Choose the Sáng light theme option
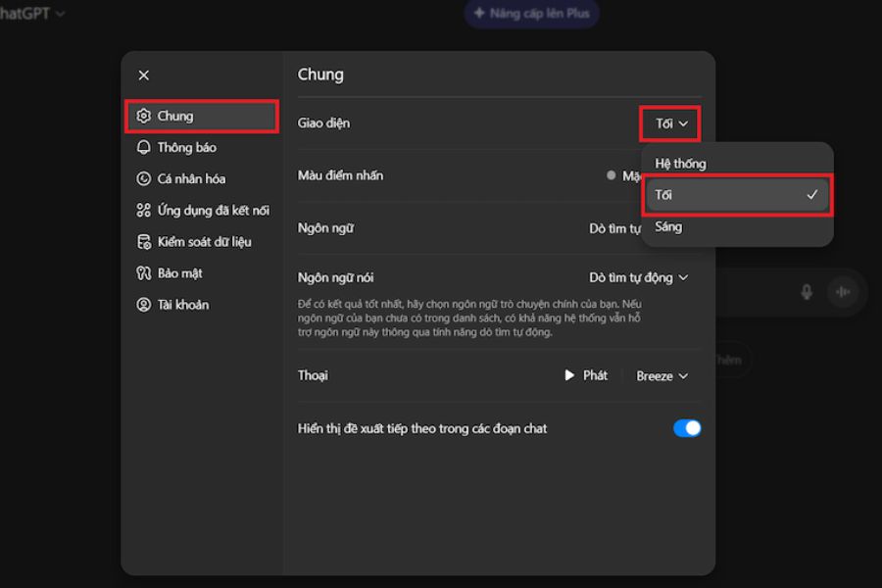This screenshot has width=882, height=588. (x=668, y=226)
